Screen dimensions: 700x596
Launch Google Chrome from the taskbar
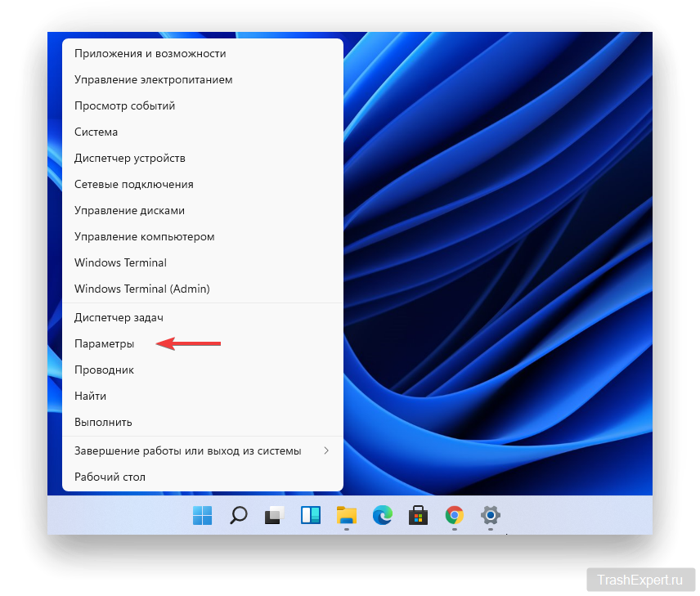click(x=455, y=515)
